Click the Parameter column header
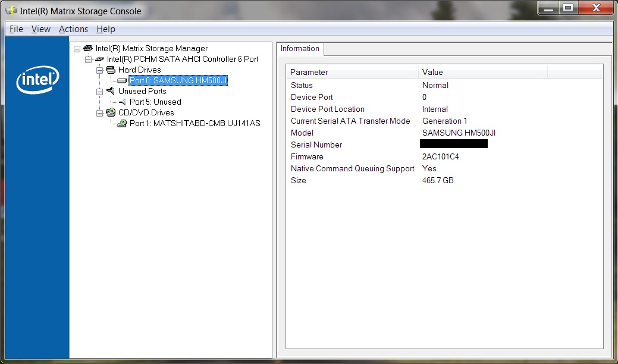Image resolution: width=618 pixels, height=364 pixels. [352, 72]
